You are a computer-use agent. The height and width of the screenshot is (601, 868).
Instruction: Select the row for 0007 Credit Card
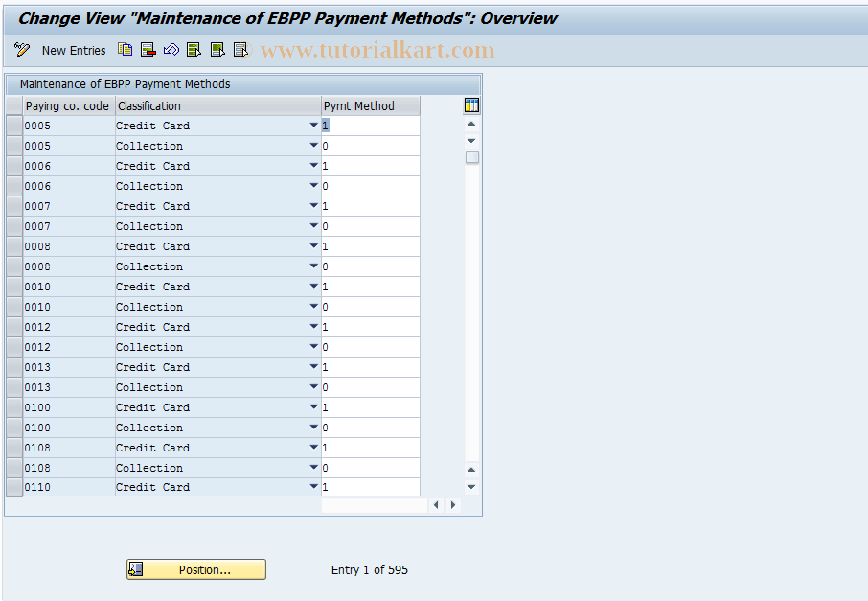pos(14,206)
